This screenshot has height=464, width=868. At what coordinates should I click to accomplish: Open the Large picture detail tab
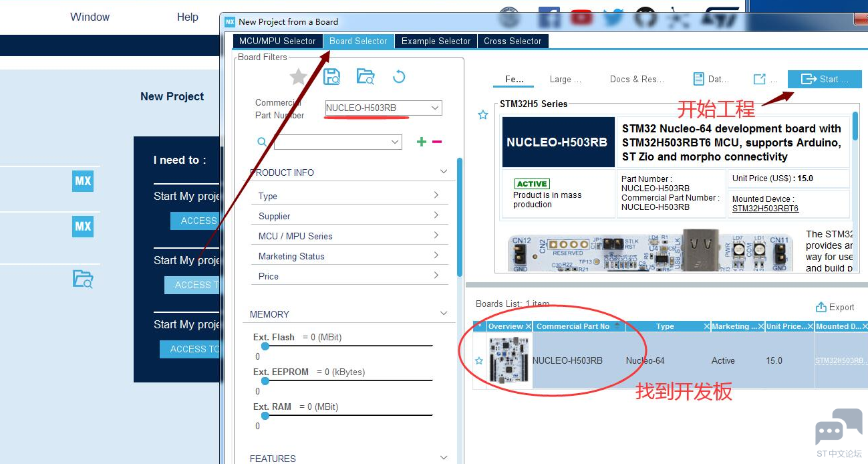pyautogui.click(x=565, y=79)
